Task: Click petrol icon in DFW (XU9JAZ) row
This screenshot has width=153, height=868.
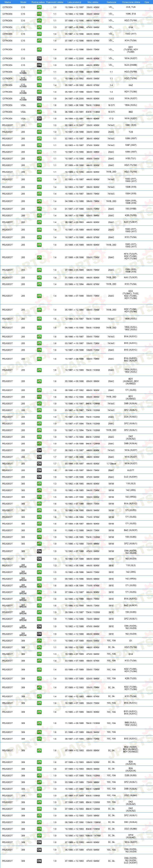Action: point(39,836)
